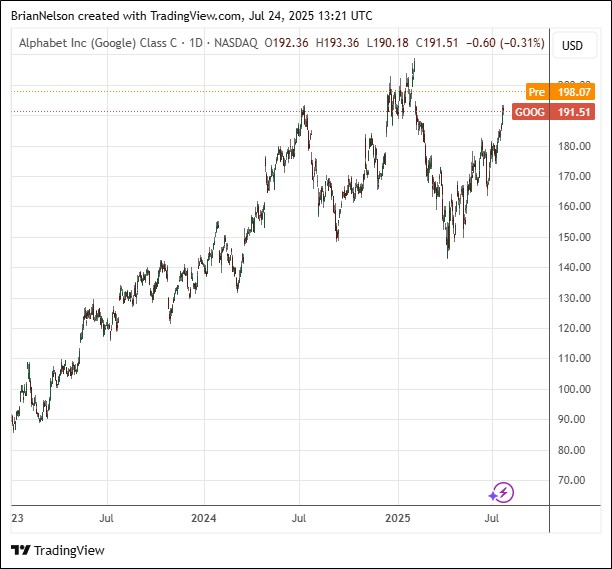
Task: Click the 110.00 price axis label
Action: 574,358
